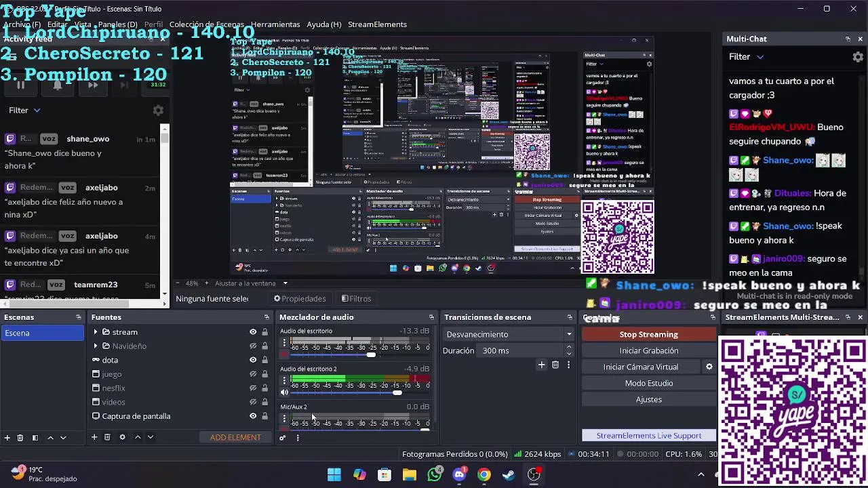This screenshot has height=488, width=868.
Task: Open options dots for Audio del escritorio 2
Action: tap(284, 381)
